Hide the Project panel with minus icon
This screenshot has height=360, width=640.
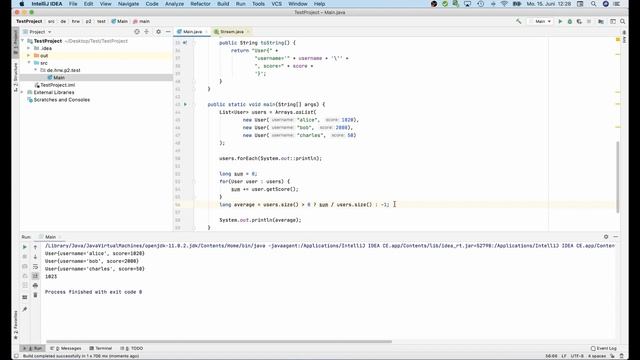point(168,31)
